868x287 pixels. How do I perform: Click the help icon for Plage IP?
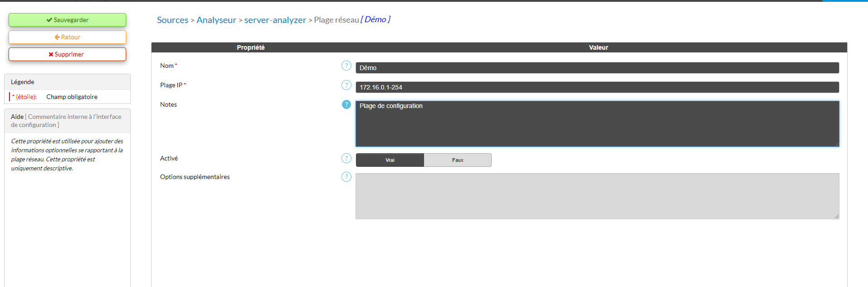[346, 85]
